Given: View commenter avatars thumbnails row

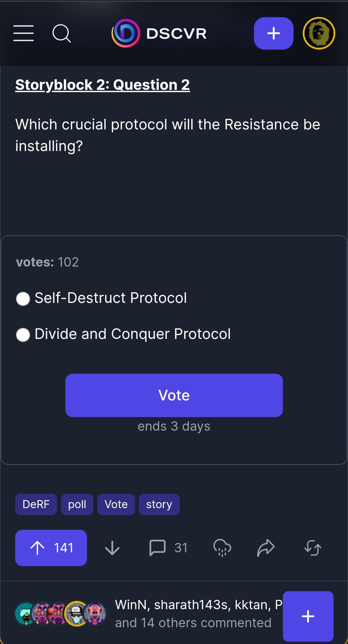Looking at the screenshot, I should tap(61, 613).
